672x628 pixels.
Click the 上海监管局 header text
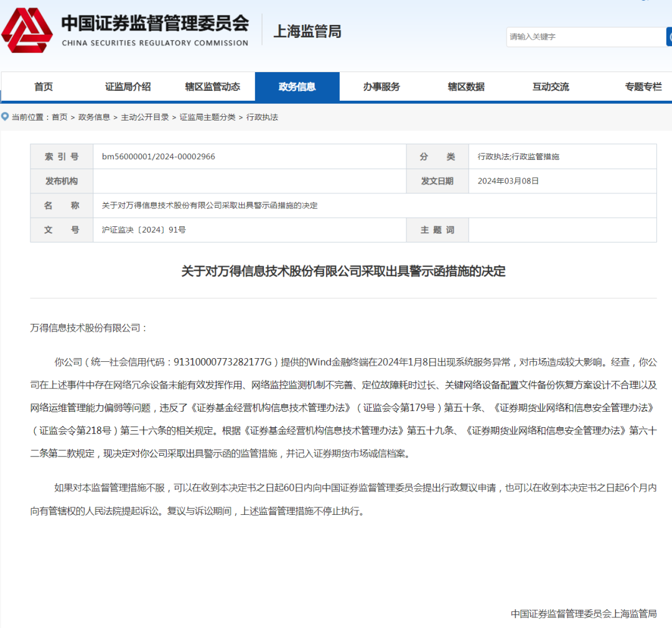click(307, 31)
